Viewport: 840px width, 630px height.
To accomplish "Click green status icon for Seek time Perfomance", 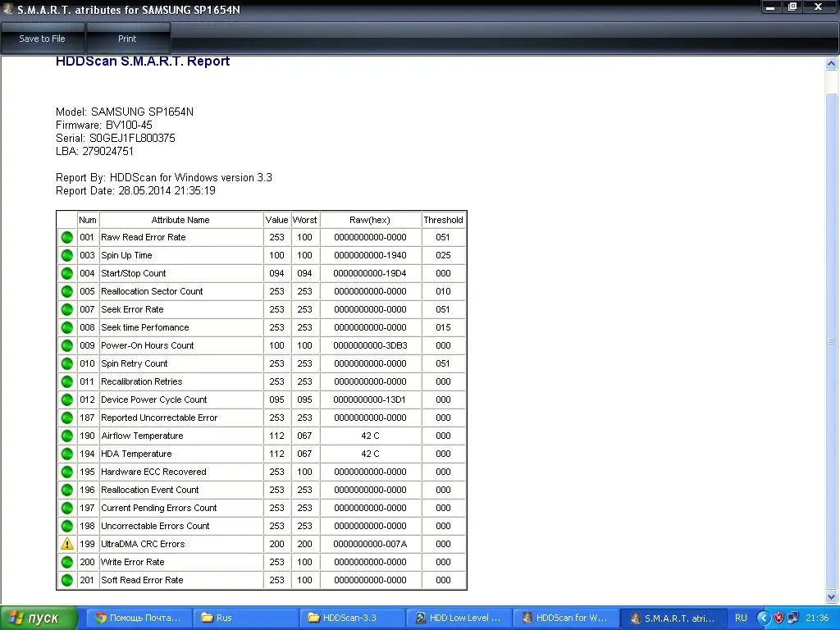I will point(67,327).
